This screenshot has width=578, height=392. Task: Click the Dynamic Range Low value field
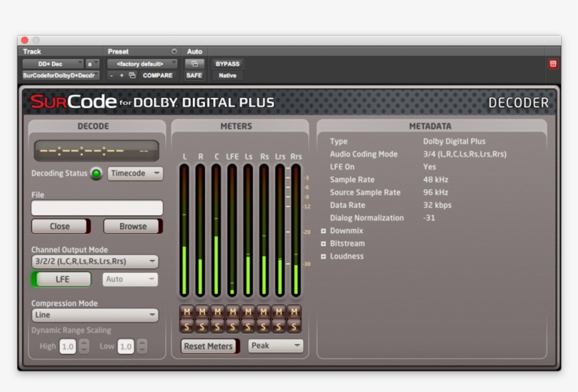click(125, 347)
